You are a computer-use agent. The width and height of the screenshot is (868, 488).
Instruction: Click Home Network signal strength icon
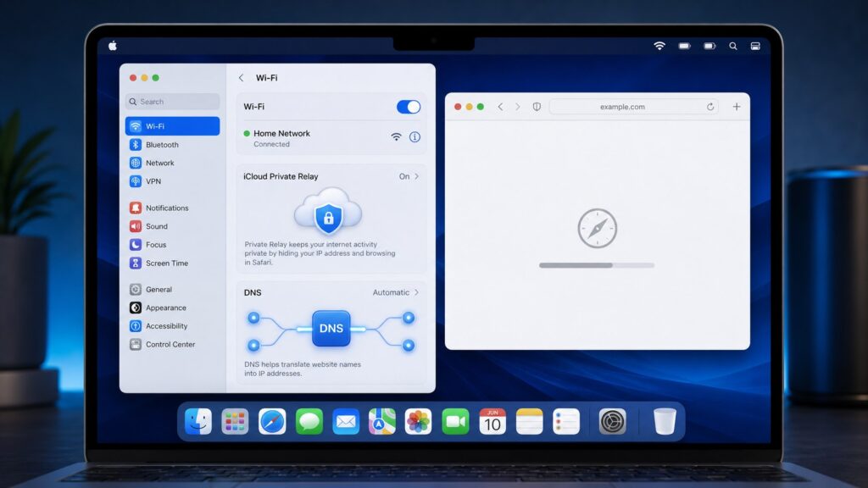point(397,136)
